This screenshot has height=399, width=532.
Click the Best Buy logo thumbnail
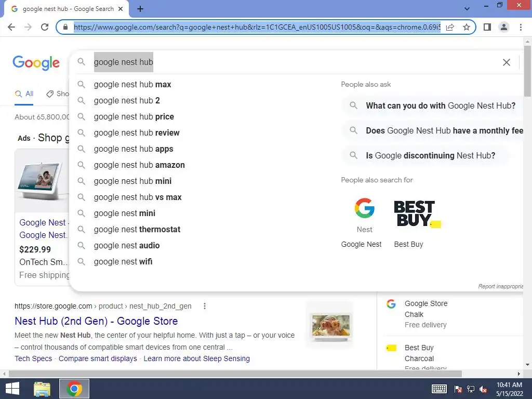point(417,214)
